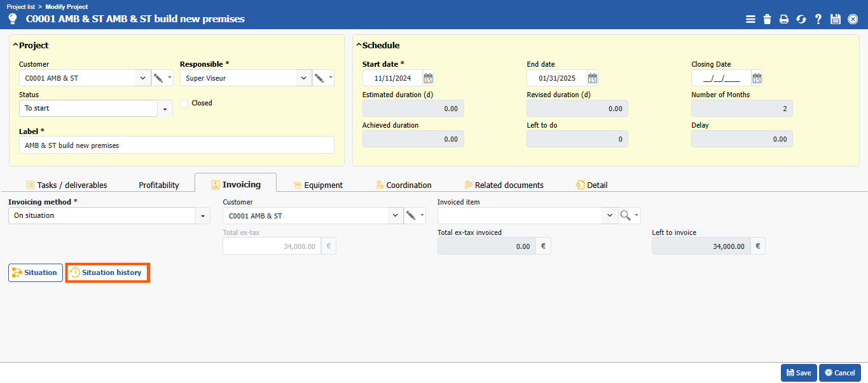This screenshot has width=868, height=383.
Task: Click the print icon in header
Action: point(784,19)
